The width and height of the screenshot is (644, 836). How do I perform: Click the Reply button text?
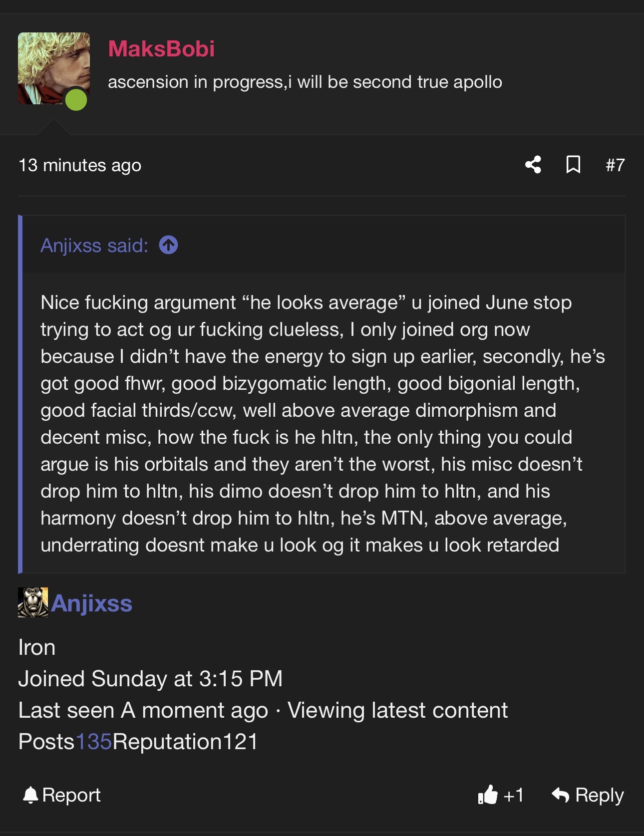[599, 795]
